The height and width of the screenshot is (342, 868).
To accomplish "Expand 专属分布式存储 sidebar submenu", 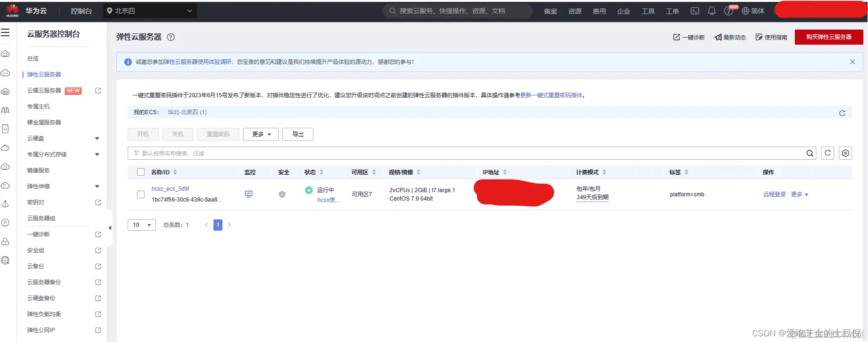I will click(x=97, y=155).
